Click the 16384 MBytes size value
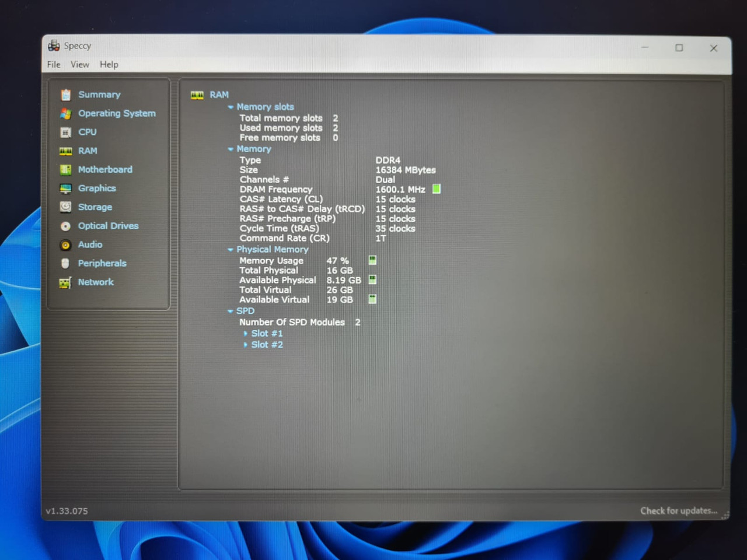The image size is (747, 560). tap(406, 170)
